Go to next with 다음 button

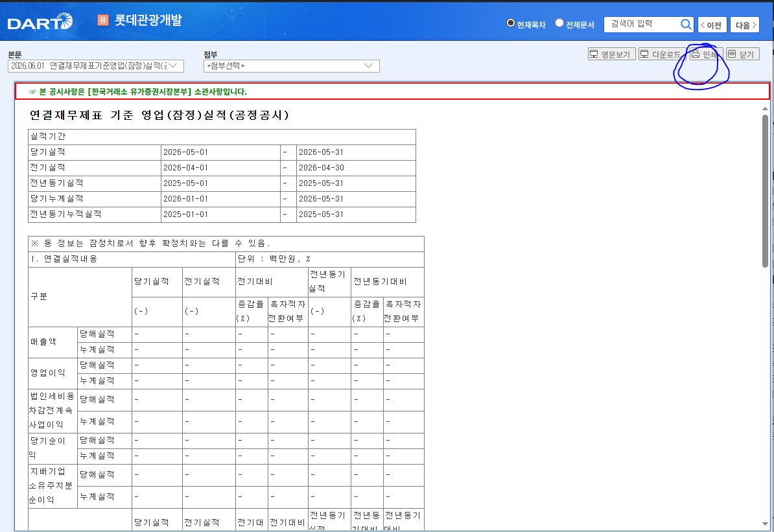(745, 25)
